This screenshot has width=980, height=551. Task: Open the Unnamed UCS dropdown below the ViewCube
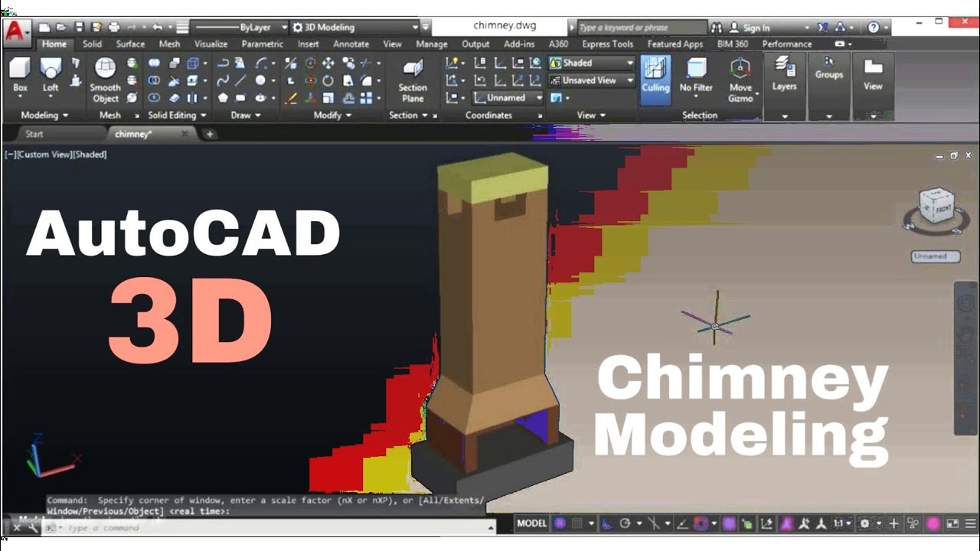935,256
